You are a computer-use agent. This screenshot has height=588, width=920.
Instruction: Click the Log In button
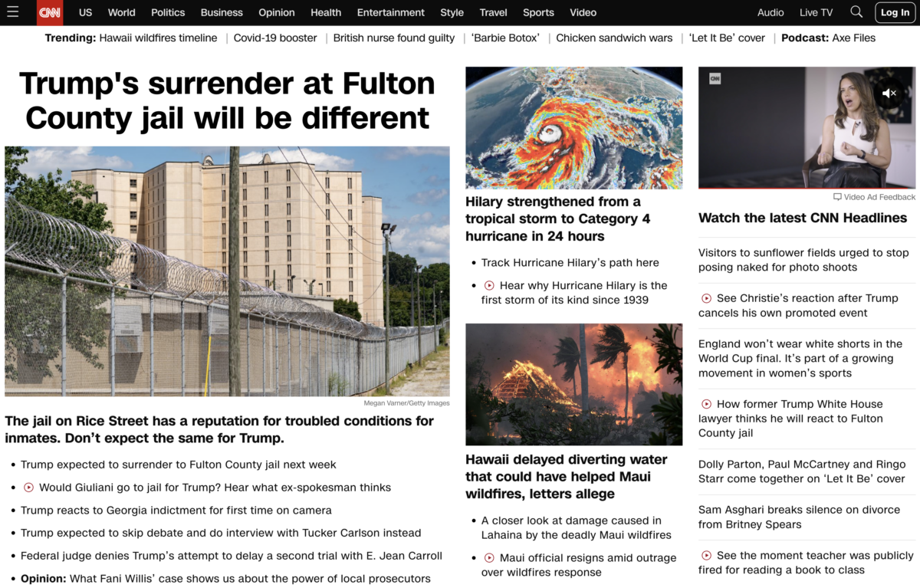pos(895,12)
